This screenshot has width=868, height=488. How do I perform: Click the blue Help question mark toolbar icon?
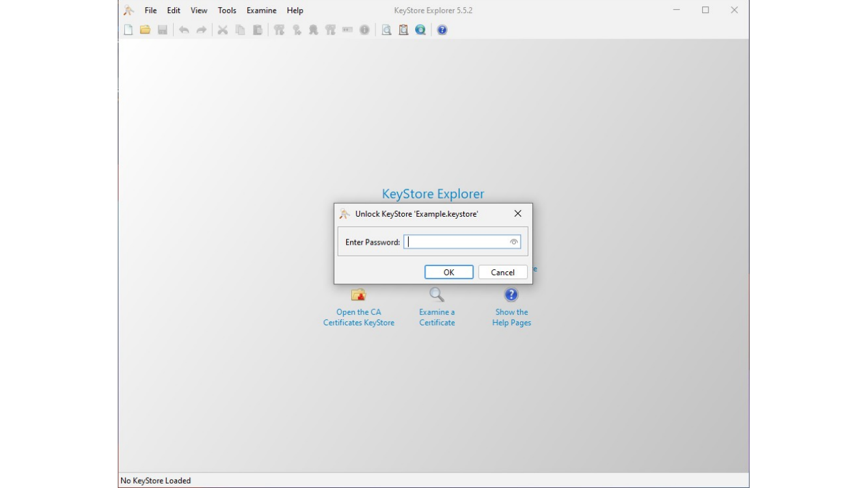[x=442, y=30]
